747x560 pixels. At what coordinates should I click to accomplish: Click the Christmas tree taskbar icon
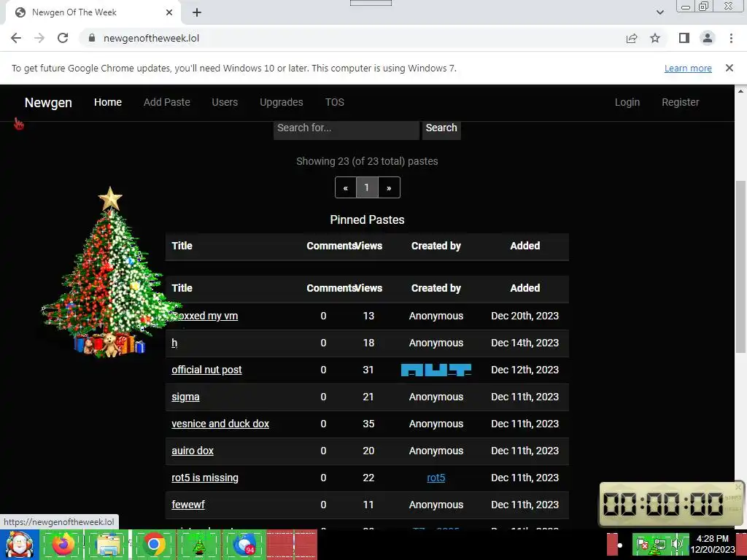(x=199, y=544)
